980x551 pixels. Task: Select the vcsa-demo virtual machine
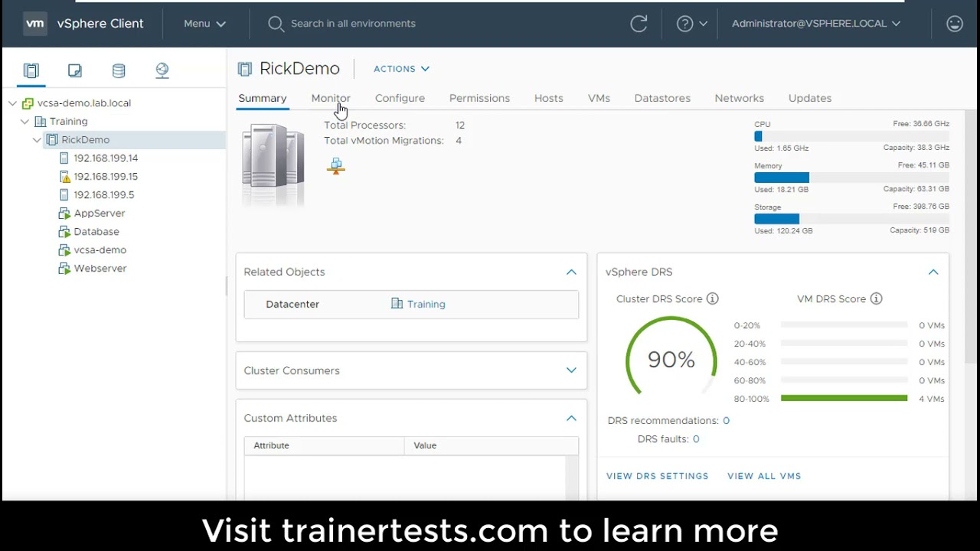click(100, 249)
